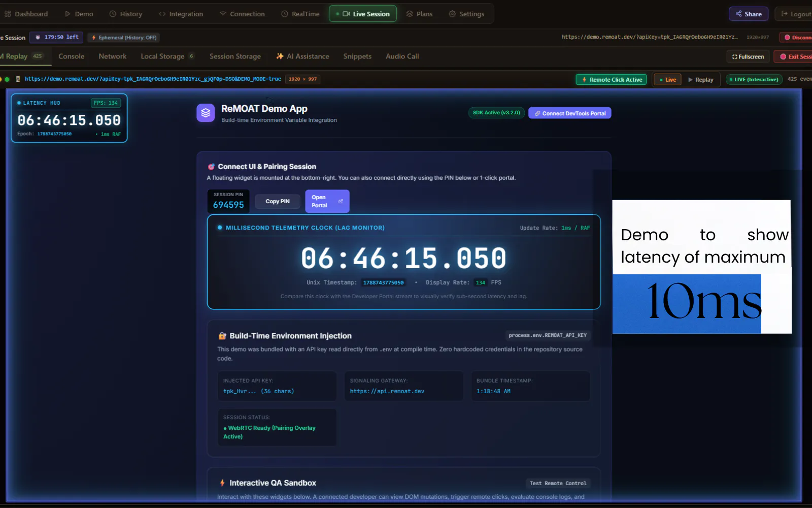Open the Console tab
The height and width of the screenshot is (508, 812).
72,56
